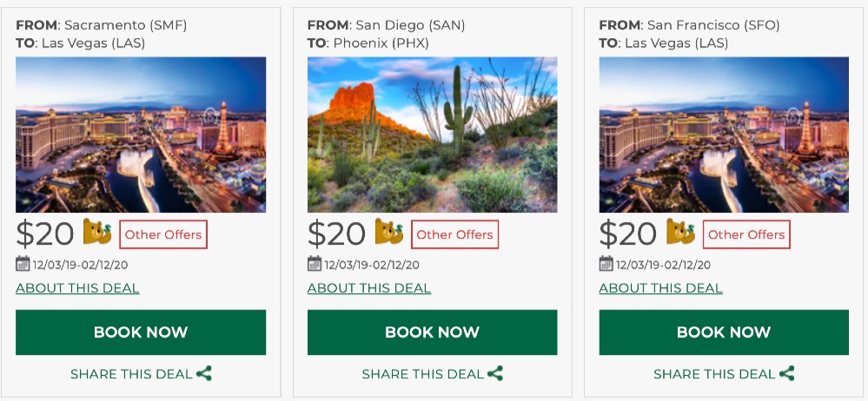Screen dimensions: 868x401
Task: Book the San Francisco to Las Vegas flight
Action: click(x=724, y=332)
